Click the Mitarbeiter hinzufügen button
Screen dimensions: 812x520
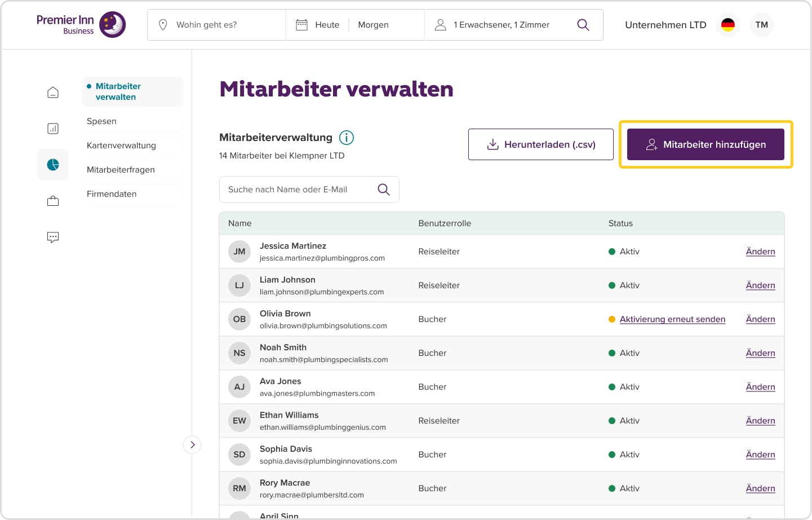pyautogui.click(x=705, y=144)
